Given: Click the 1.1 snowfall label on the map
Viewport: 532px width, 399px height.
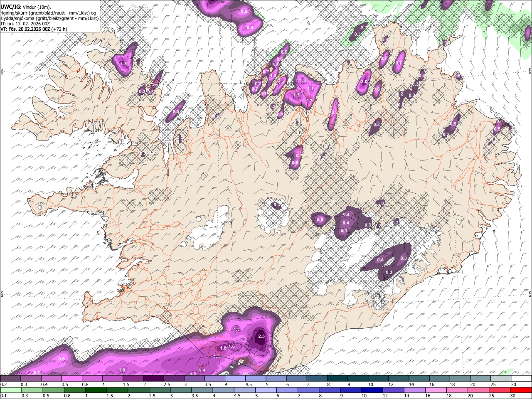Looking at the screenshot, I should coord(310,89).
